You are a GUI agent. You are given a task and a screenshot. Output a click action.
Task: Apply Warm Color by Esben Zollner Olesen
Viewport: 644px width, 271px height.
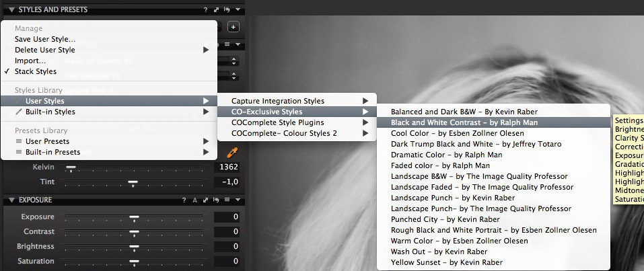[494, 241]
